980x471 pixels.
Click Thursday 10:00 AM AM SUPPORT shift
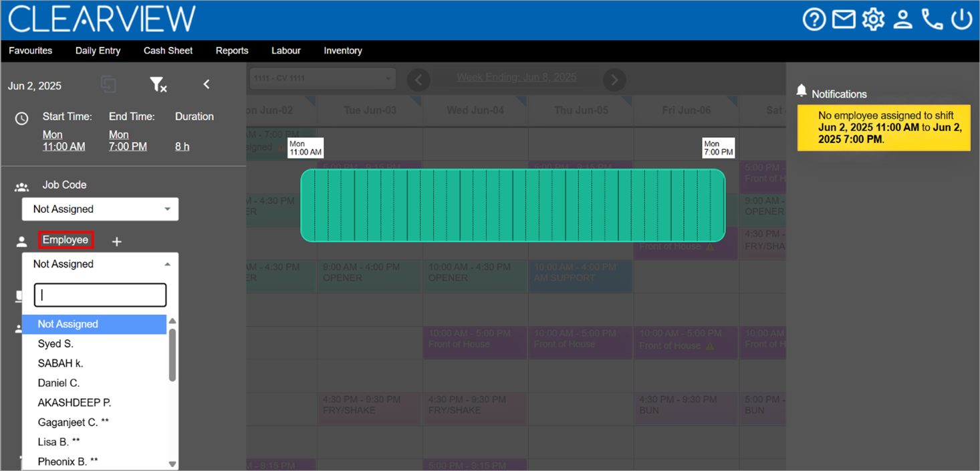point(581,276)
